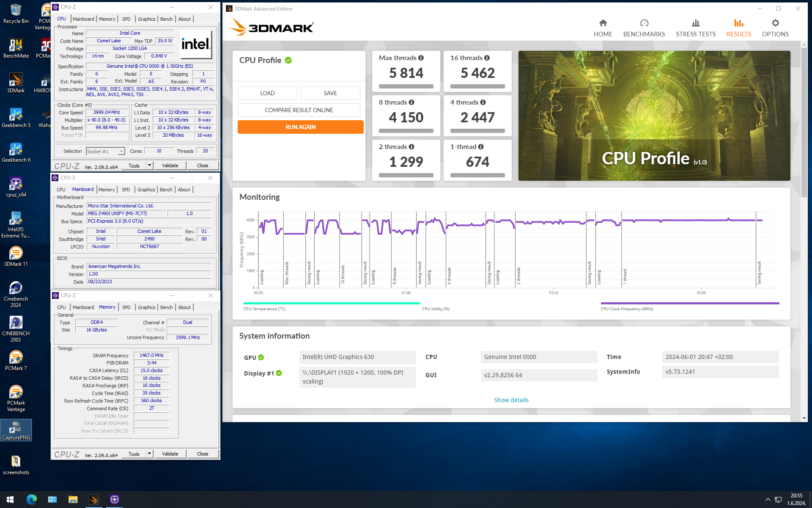
Task: Click Close in bottom CPU-Z window
Action: (203, 454)
